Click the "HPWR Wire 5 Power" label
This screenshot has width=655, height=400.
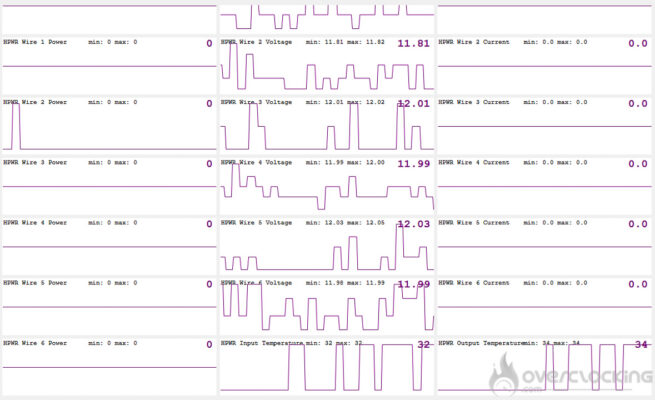click(35, 283)
